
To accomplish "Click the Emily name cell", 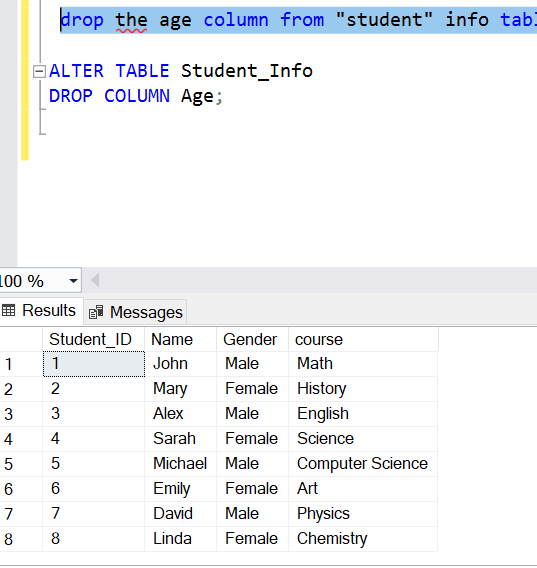I will click(180, 489).
